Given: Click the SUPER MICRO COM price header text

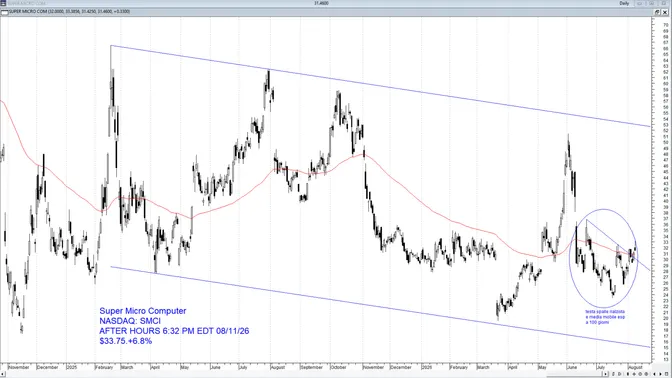Looking at the screenshot, I should [x=70, y=12].
